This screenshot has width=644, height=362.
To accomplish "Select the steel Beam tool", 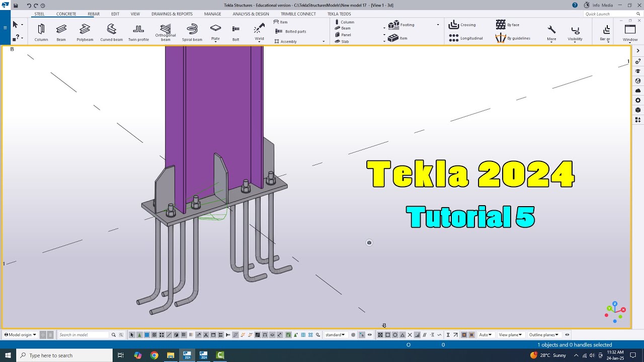I will click(x=61, y=32).
